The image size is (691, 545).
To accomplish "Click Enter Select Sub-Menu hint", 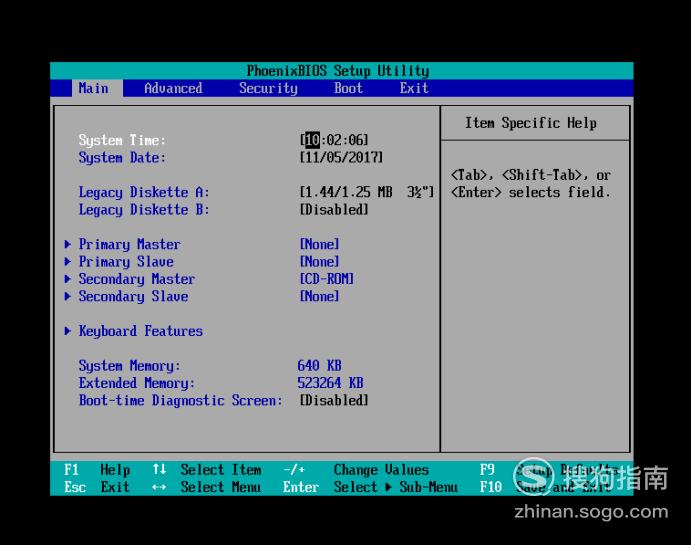I will click(370, 487).
